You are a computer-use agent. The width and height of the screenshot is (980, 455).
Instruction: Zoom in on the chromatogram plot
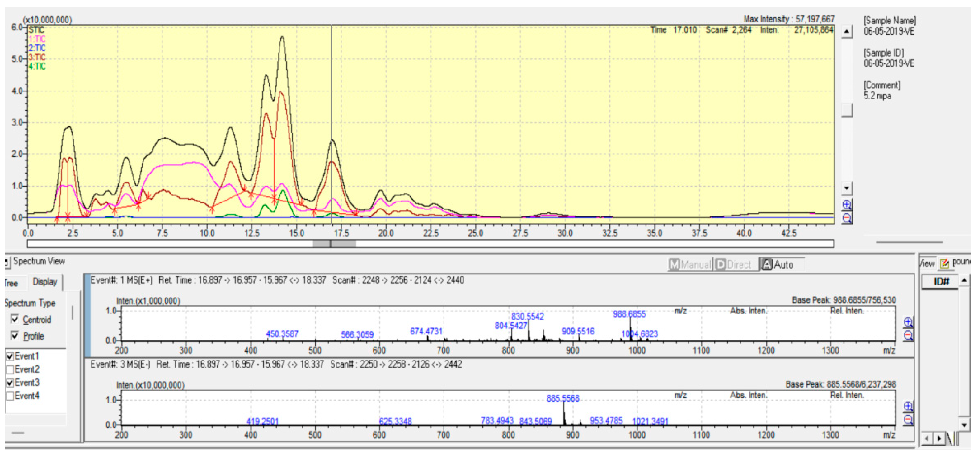point(846,205)
